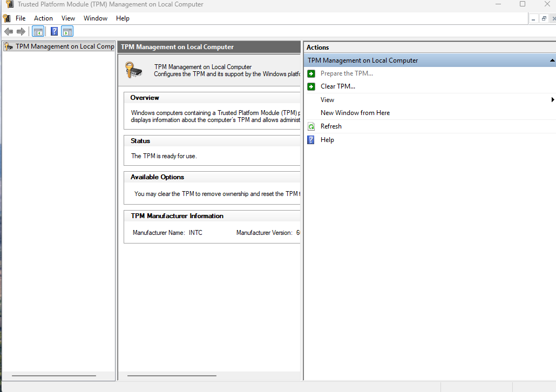Open the View menu in menu bar
Image resolution: width=556 pixels, height=392 pixels.
point(68,18)
